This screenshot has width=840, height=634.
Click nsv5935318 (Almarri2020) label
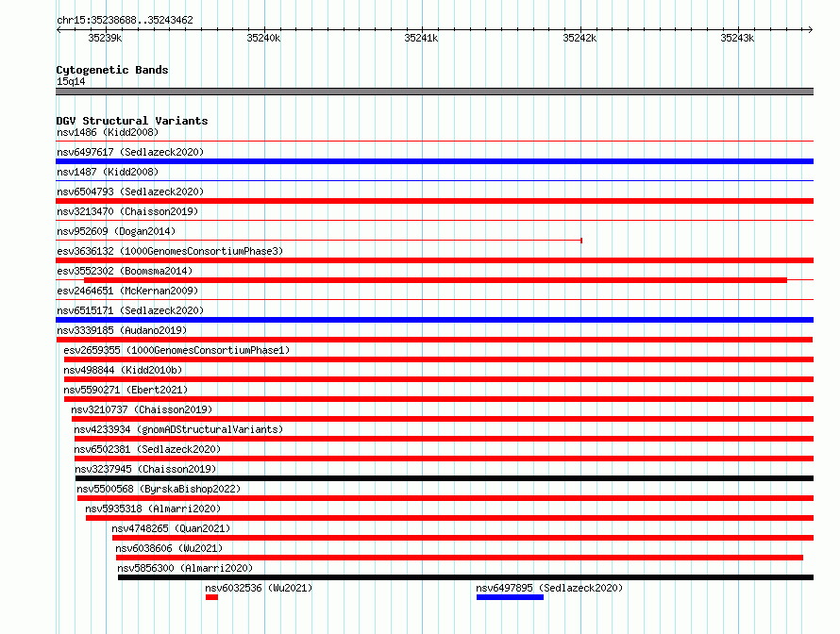click(153, 509)
